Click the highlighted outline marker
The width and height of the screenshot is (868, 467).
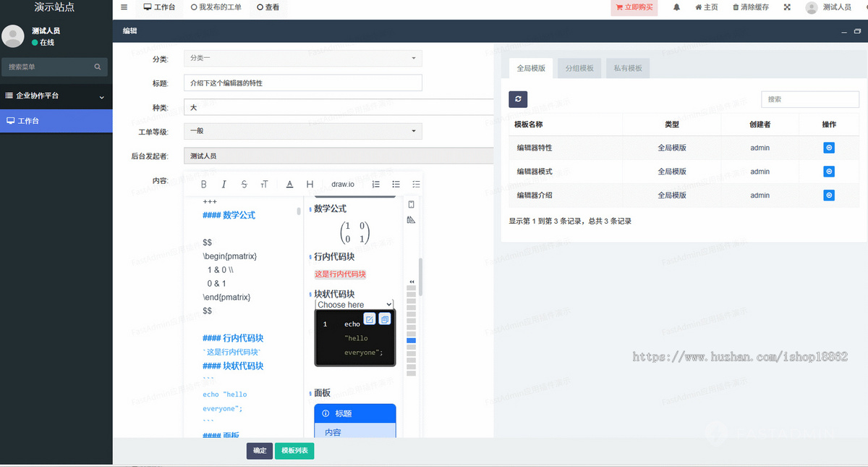pos(412,340)
